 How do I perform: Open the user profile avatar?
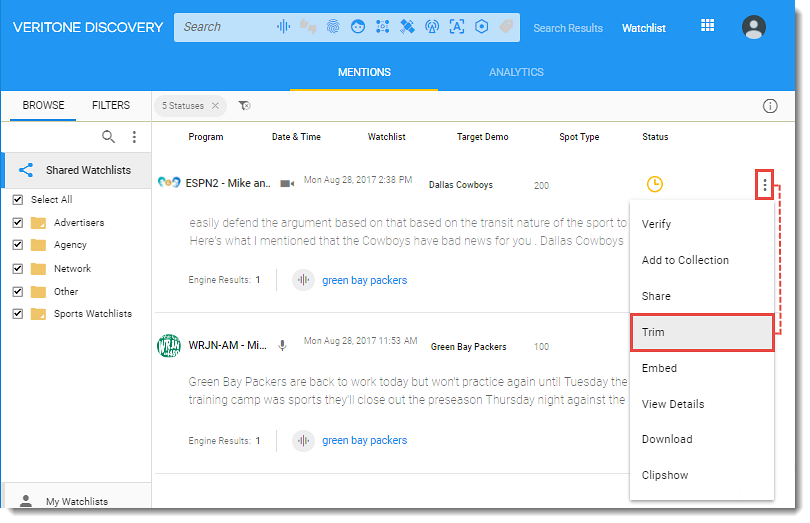click(754, 27)
